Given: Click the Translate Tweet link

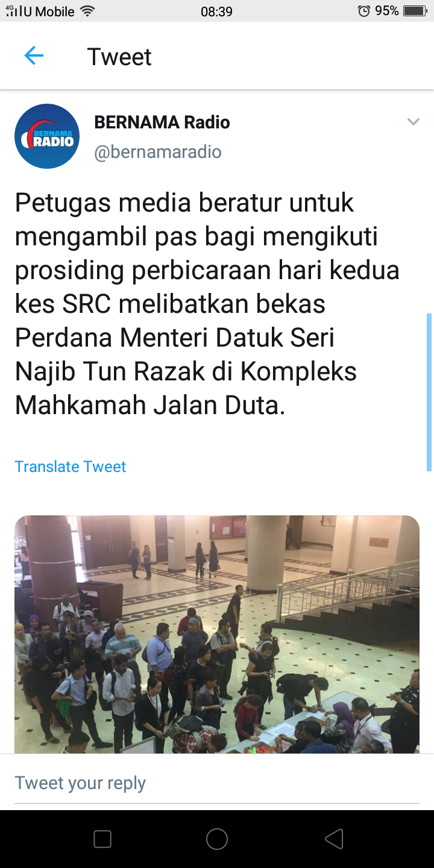Looking at the screenshot, I should point(71,467).
